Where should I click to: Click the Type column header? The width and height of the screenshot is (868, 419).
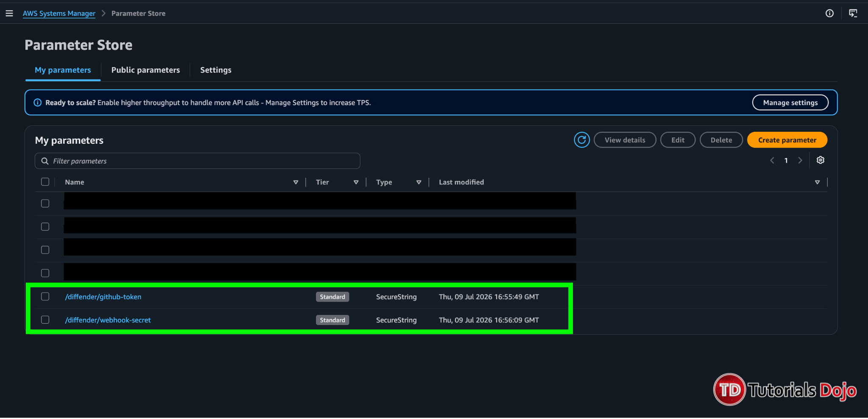point(384,182)
